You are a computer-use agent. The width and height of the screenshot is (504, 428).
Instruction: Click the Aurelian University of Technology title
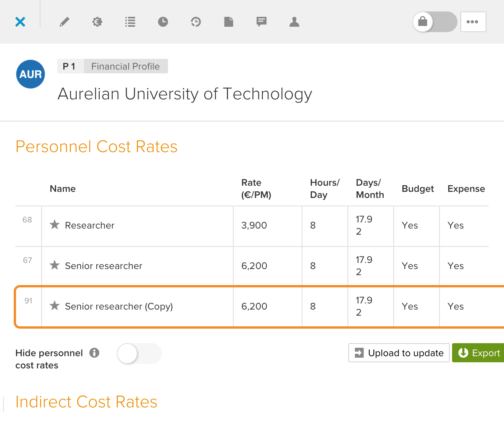click(185, 94)
